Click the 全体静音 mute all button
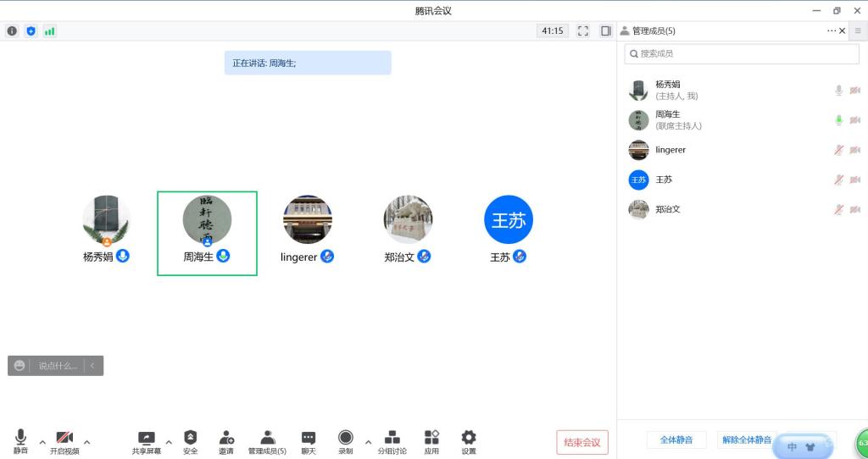 point(676,440)
